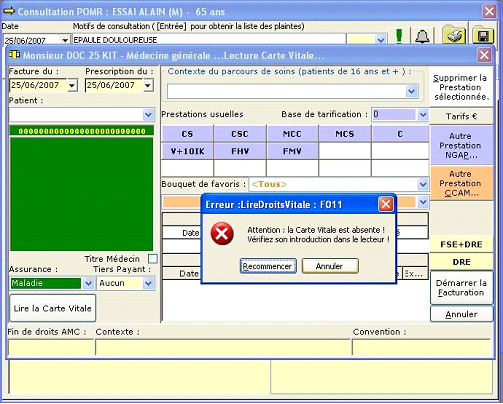Select the V+10IK prestation cell
Image resolution: width=503 pixels, height=404 pixels.
click(x=187, y=151)
